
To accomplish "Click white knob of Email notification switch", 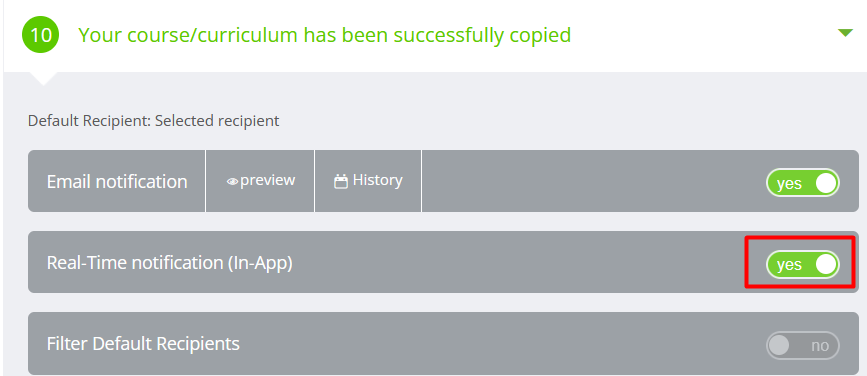I will click(x=826, y=182).
